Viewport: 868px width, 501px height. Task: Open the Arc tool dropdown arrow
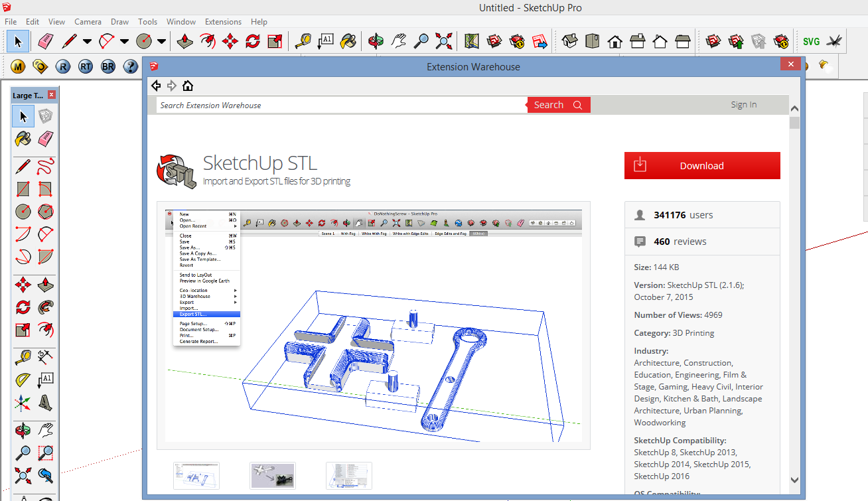click(x=123, y=41)
